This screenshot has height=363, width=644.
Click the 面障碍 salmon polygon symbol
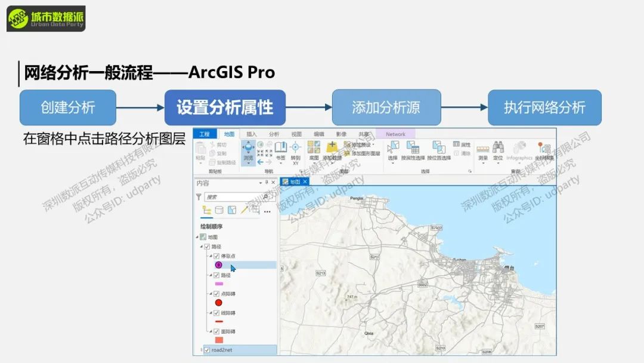(x=219, y=340)
